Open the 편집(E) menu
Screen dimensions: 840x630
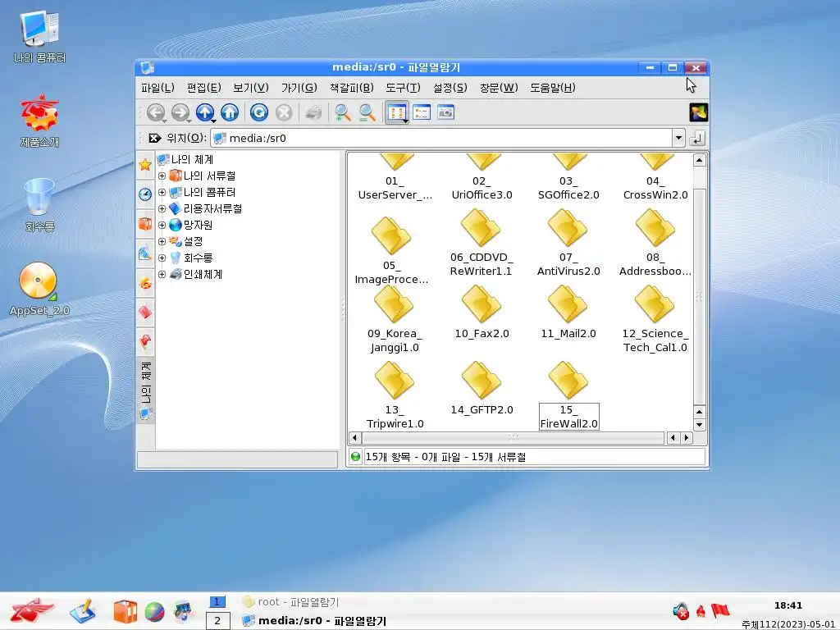(x=203, y=87)
